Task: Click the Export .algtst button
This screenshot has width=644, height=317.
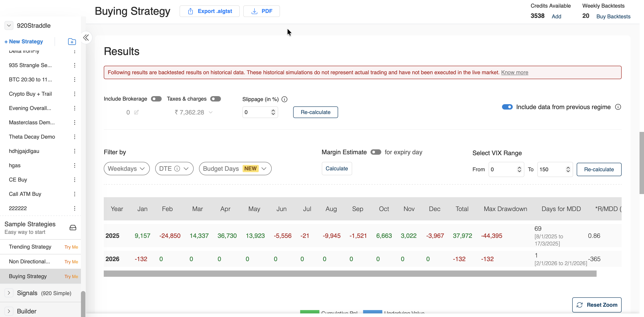Action: 210,11
